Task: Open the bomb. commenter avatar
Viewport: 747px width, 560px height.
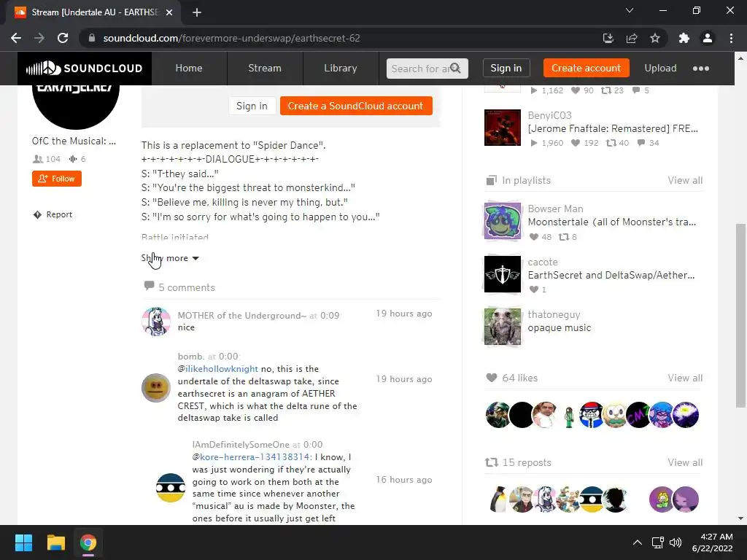Action: pyautogui.click(x=156, y=388)
